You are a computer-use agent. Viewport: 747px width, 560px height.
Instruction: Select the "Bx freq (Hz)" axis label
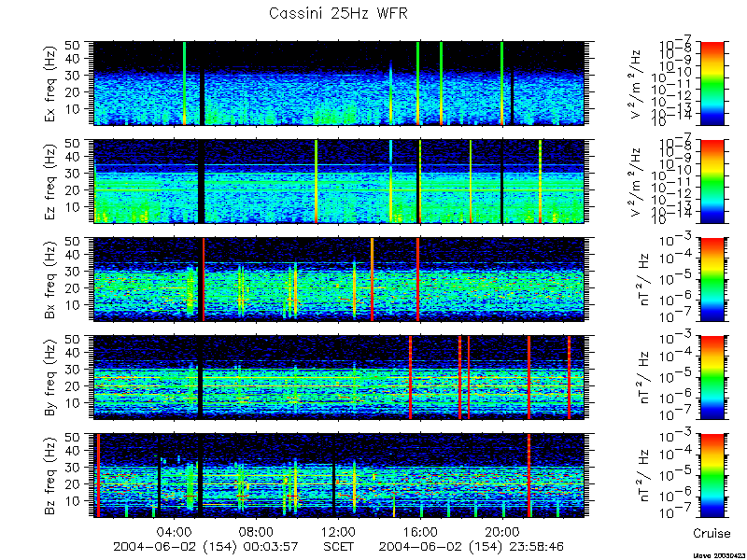tap(50, 279)
